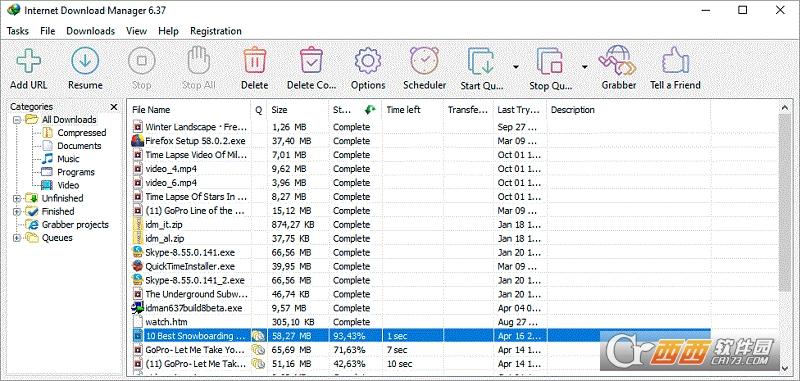Click the Stop toolbar icon

coord(141,61)
